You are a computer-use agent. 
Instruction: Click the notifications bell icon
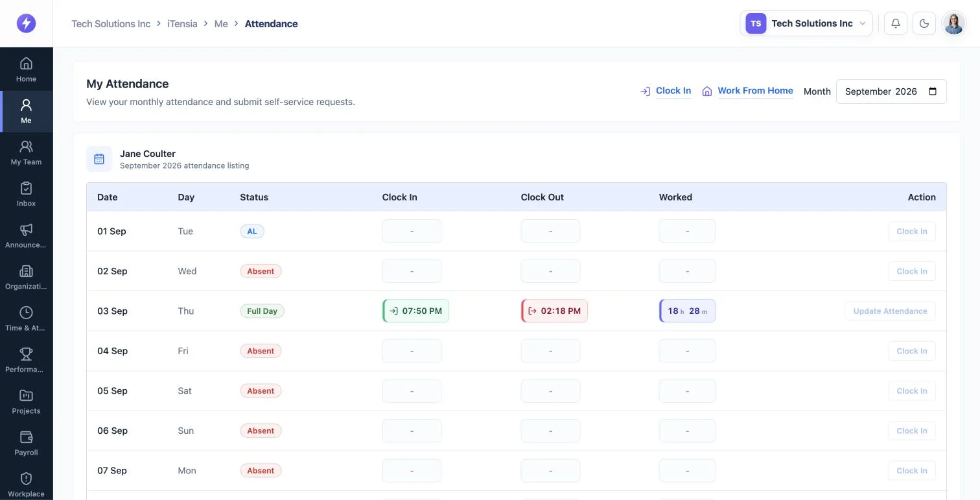tap(896, 23)
